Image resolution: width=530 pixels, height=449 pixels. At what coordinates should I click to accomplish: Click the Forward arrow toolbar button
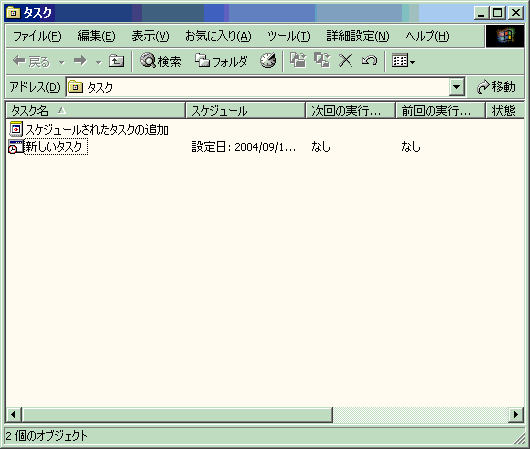click(x=80, y=61)
